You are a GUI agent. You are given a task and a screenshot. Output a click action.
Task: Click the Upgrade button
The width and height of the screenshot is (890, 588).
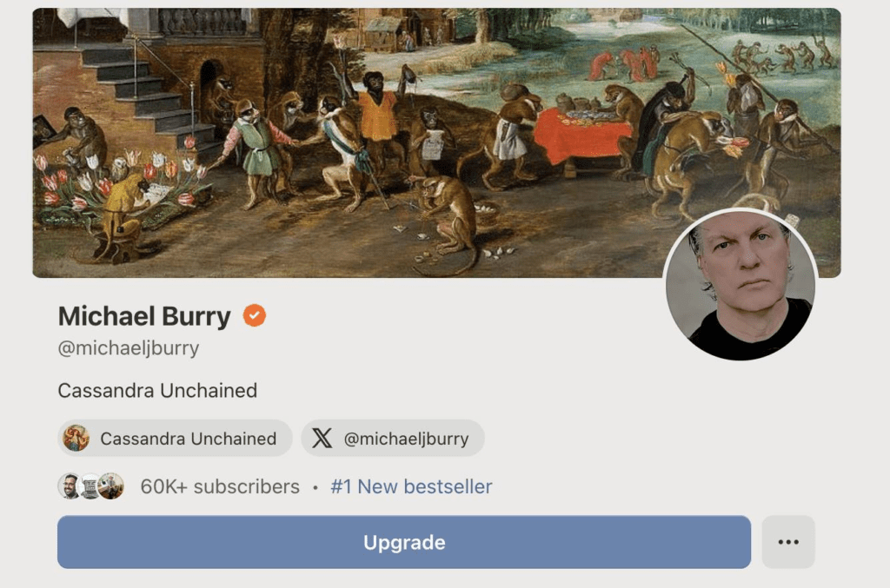click(404, 542)
